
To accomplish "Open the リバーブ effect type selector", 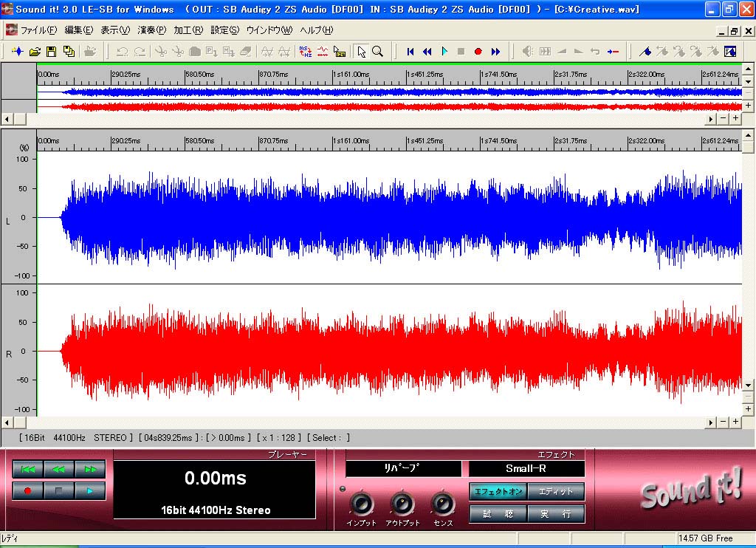I will pos(403,468).
